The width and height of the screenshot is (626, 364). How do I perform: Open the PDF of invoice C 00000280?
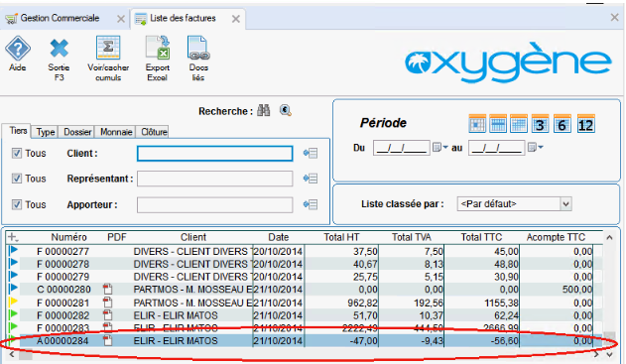point(108,289)
